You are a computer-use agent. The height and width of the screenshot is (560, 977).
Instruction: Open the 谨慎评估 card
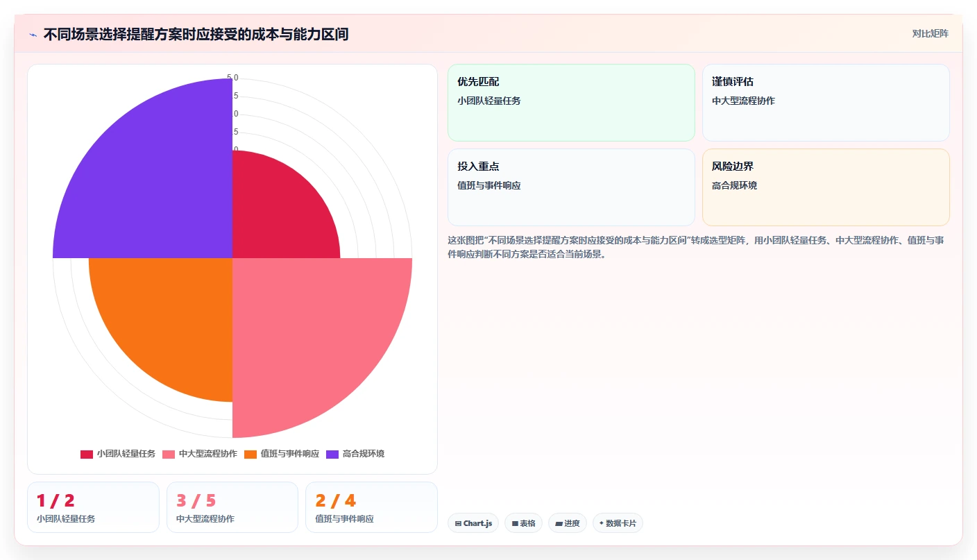(x=826, y=103)
